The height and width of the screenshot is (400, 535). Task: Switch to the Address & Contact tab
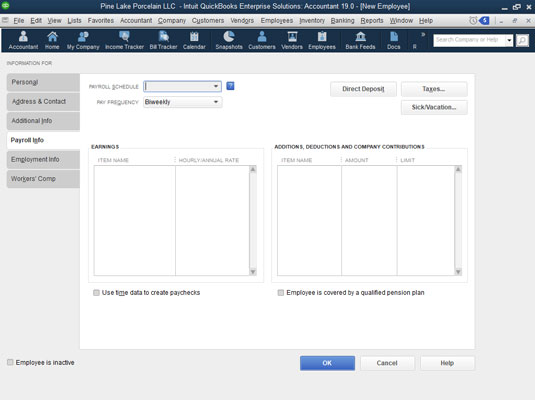(x=43, y=101)
